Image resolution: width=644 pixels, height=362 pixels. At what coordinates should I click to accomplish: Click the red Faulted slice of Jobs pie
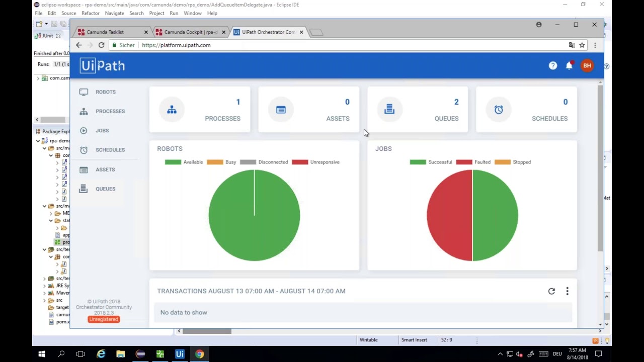[449, 215]
